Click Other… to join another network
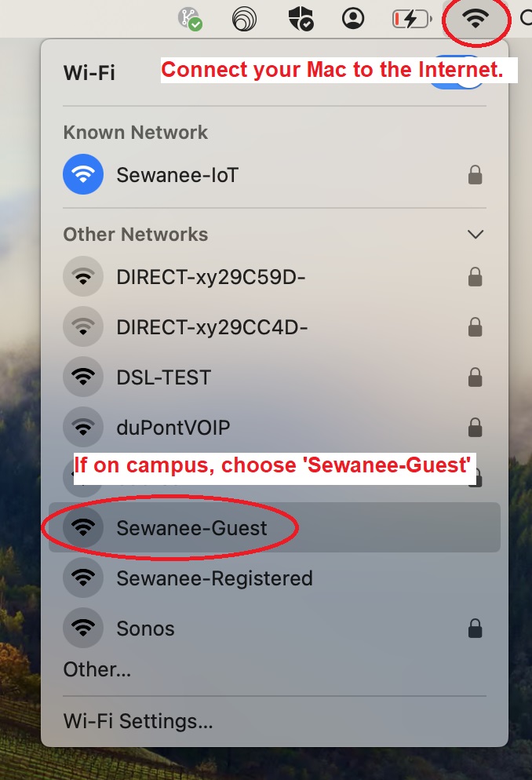Screen dimensions: 532x780 (x=97, y=669)
